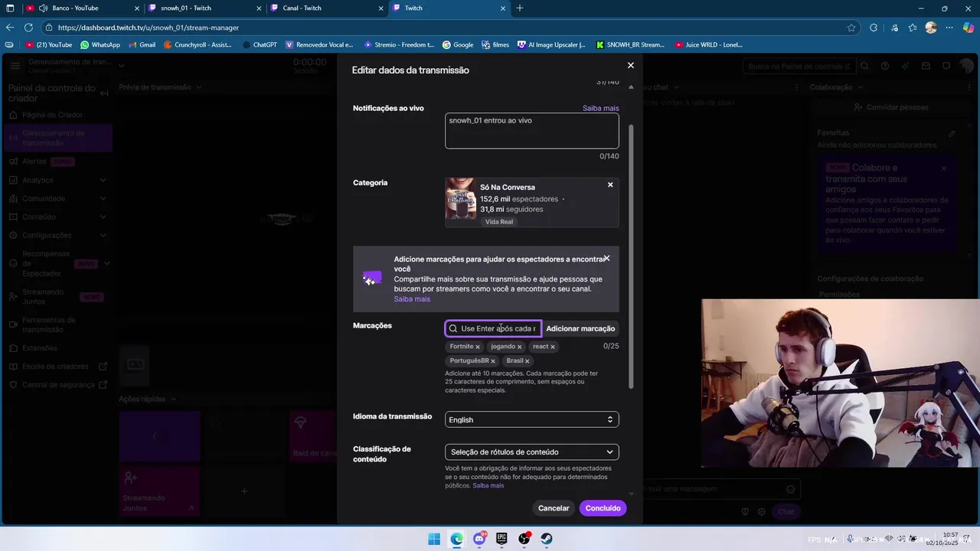Screen dimensions: 980x551
Task: Open filmes bookmark folder
Action: coord(495,45)
